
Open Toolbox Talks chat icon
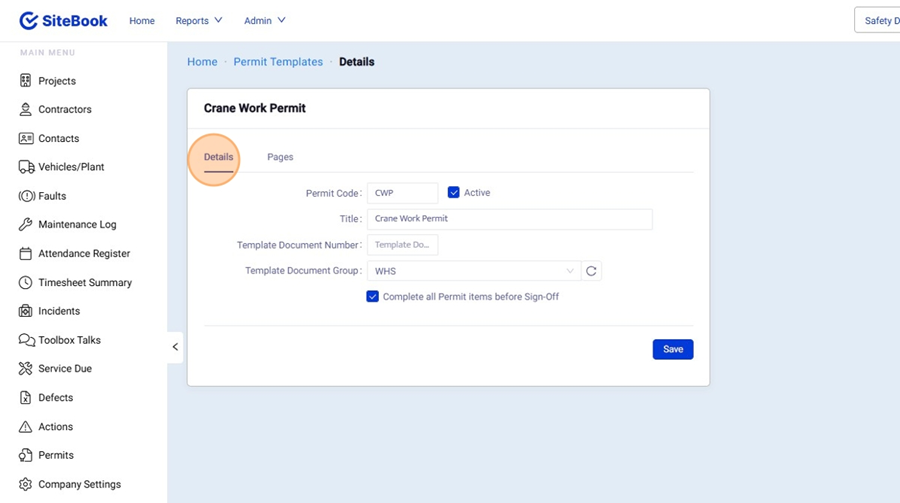(x=26, y=340)
